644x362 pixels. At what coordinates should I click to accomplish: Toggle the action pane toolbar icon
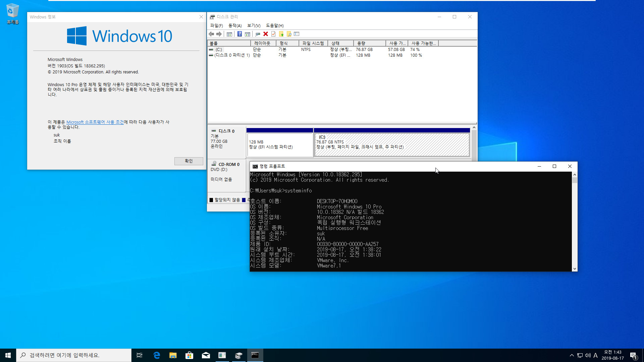coord(248,34)
